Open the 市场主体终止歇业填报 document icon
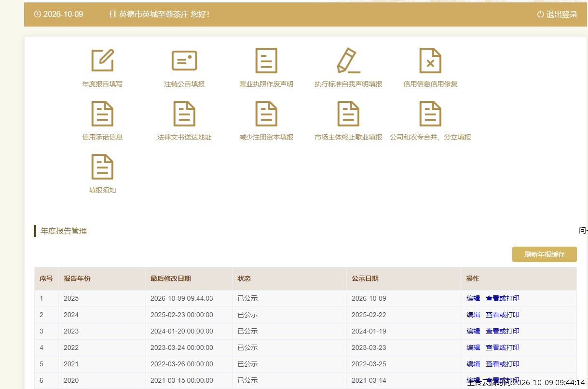588x389 pixels. click(x=348, y=114)
